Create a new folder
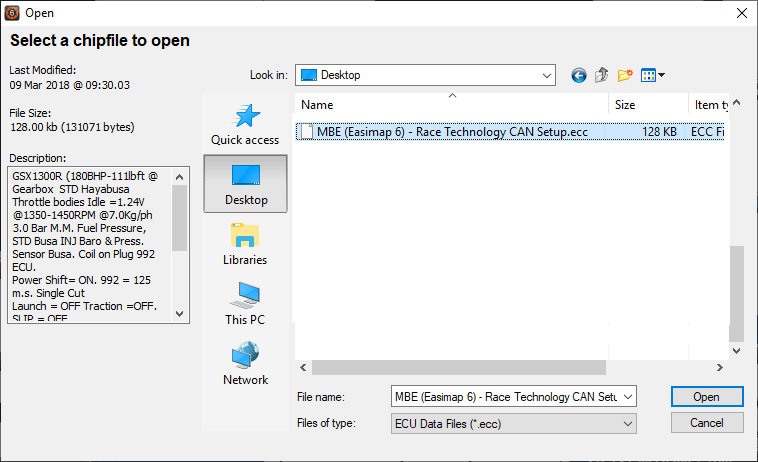758x462 pixels. tap(626, 75)
